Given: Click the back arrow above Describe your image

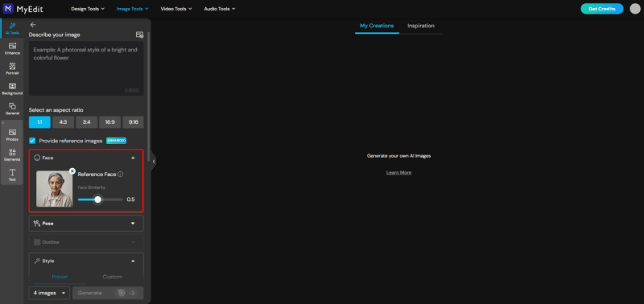Looking at the screenshot, I should tap(33, 25).
